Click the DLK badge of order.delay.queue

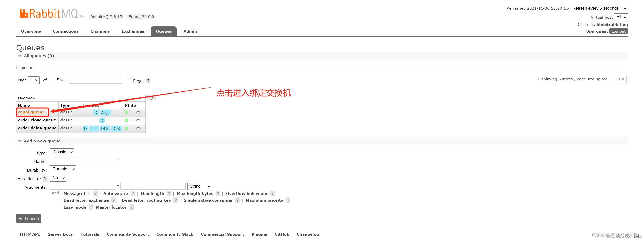pos(116,128)
